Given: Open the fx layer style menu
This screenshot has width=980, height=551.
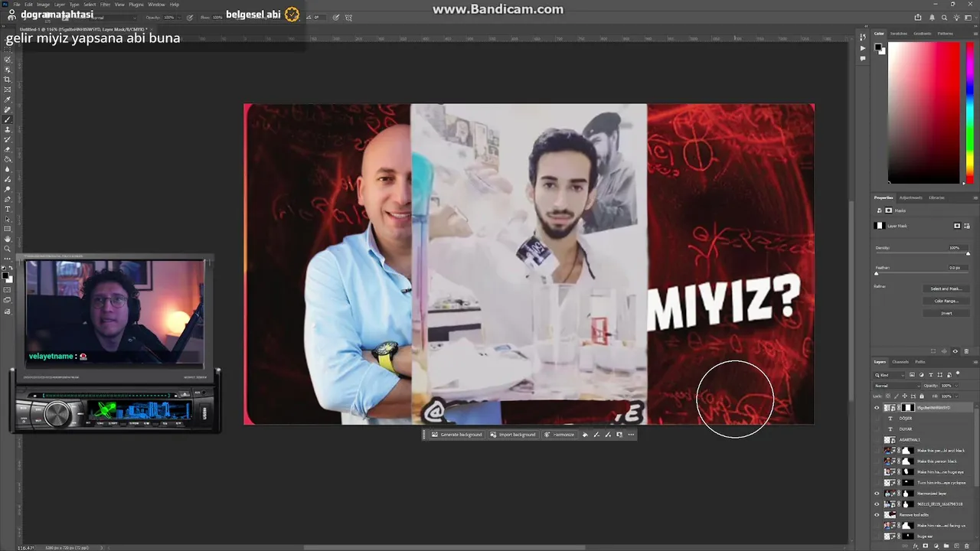Looking at the screenshot, I should pyautogui.click(x=915, y=546).
